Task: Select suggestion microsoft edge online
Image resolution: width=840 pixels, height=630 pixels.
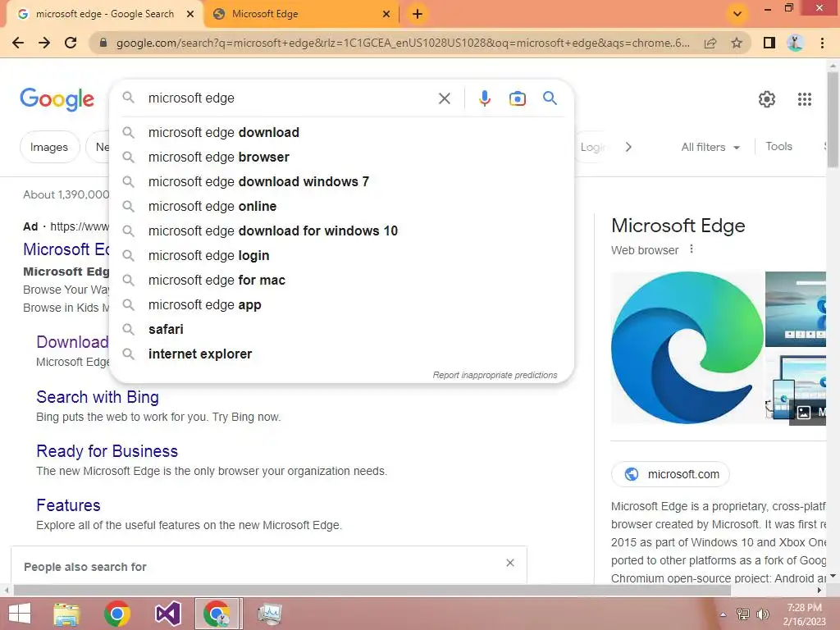Action: (x=341, y=206)
